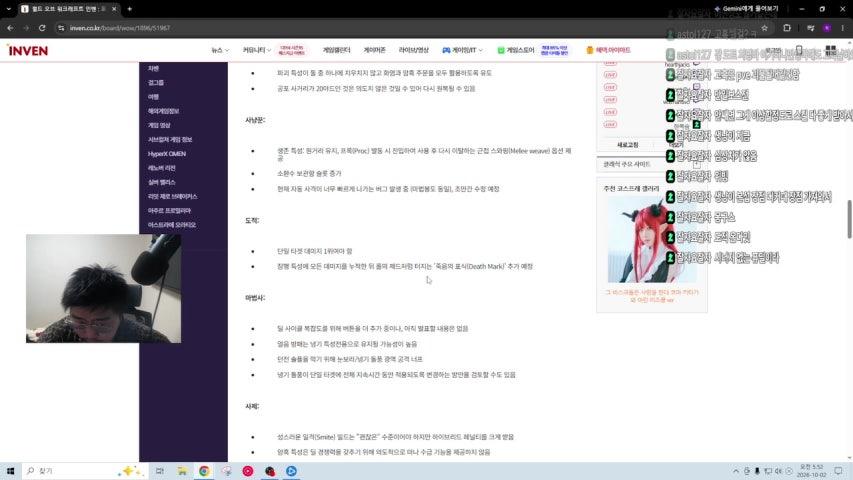
Task: Open the orange cosplay gallery caption link
Action: (x=652, y=296)
